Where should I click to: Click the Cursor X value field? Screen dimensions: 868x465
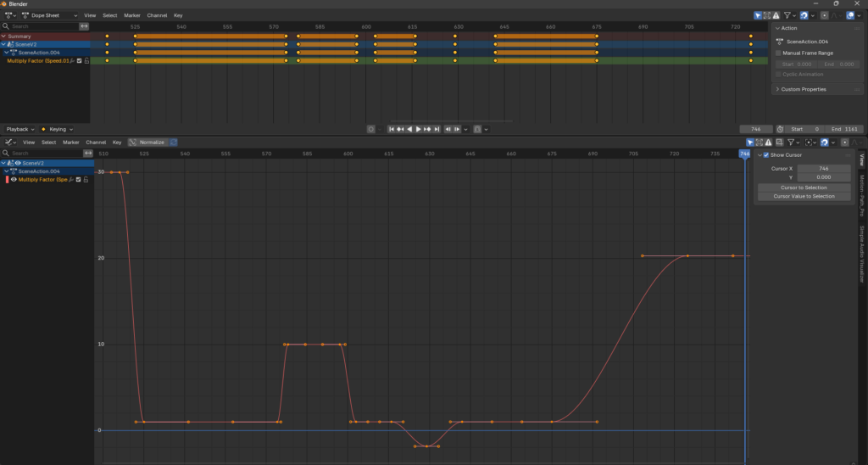pyautogui.click(x=824, y=169)
